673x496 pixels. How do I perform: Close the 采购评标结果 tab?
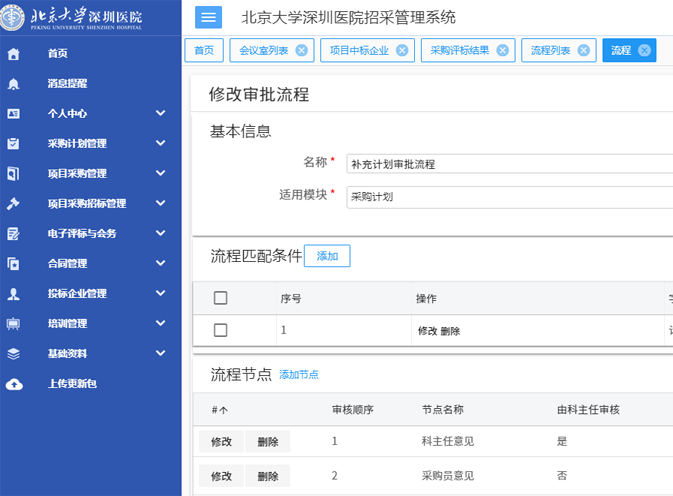[x=502, y=50]
